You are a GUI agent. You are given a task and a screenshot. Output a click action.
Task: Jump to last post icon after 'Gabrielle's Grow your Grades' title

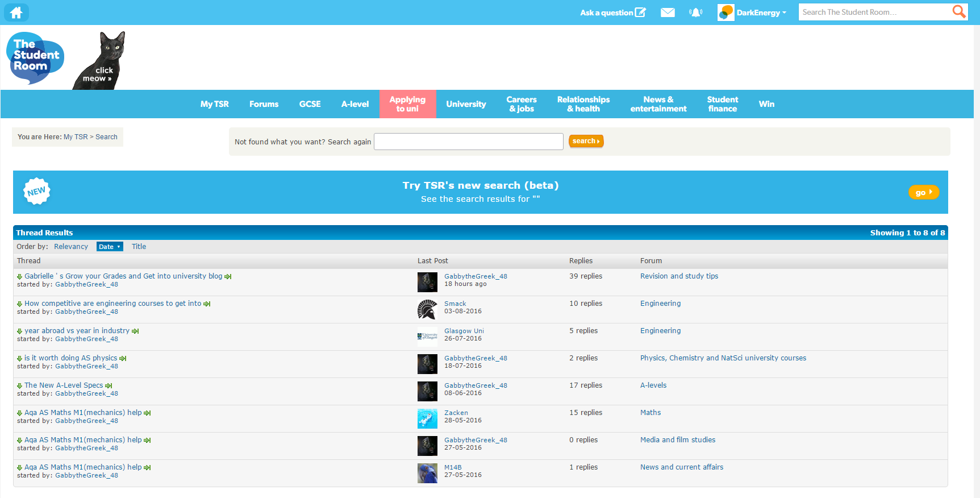click(228, 277)
